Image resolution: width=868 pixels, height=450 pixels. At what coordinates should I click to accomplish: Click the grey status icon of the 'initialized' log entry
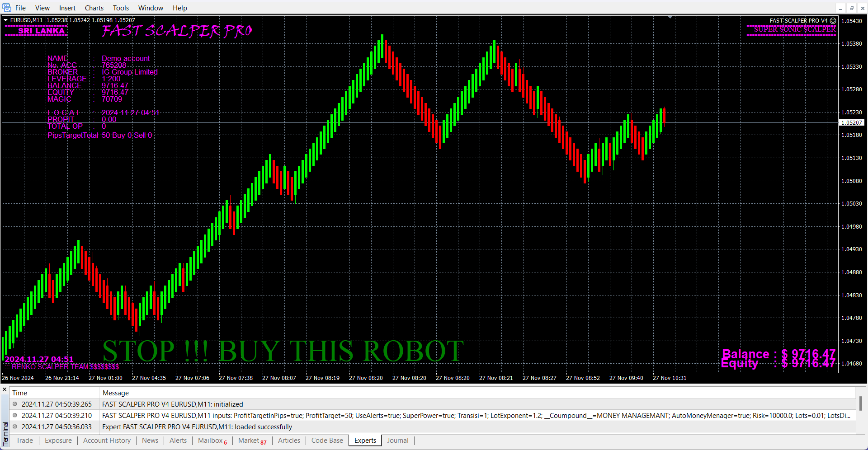coord(15,404)
